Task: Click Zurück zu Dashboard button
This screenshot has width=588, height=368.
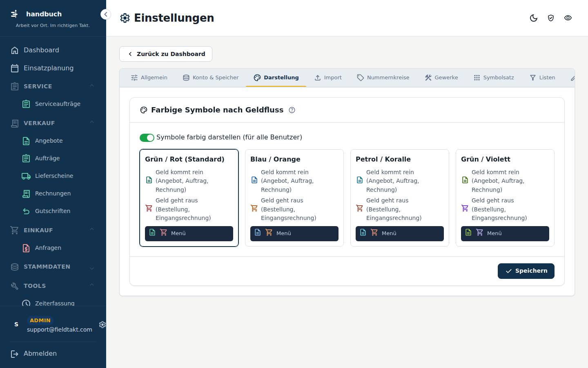Action: [166, 54]
